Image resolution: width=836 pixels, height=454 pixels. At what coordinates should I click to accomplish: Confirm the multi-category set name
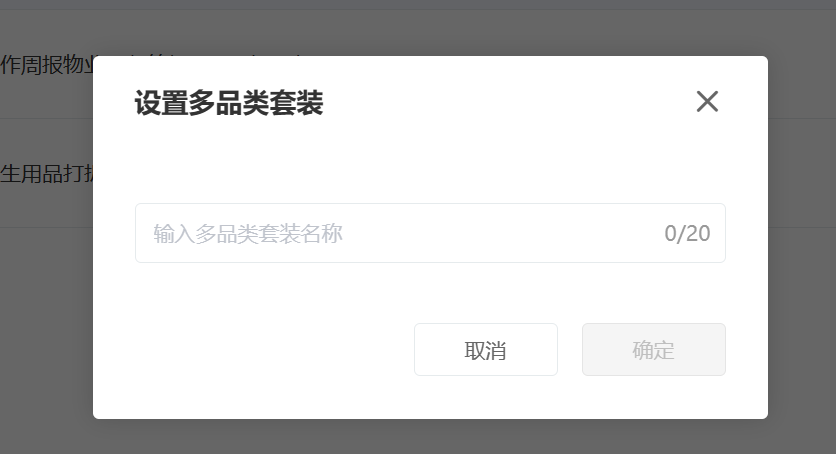654,350
